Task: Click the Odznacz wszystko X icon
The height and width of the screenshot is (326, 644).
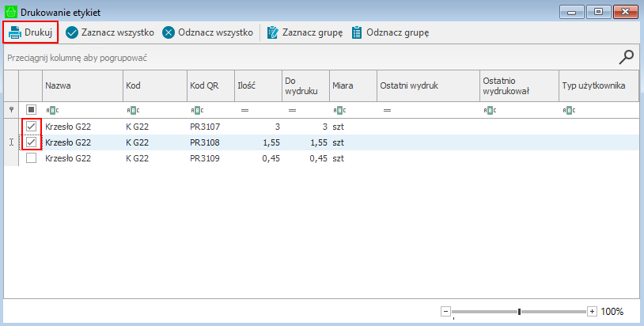Action: 169,32
